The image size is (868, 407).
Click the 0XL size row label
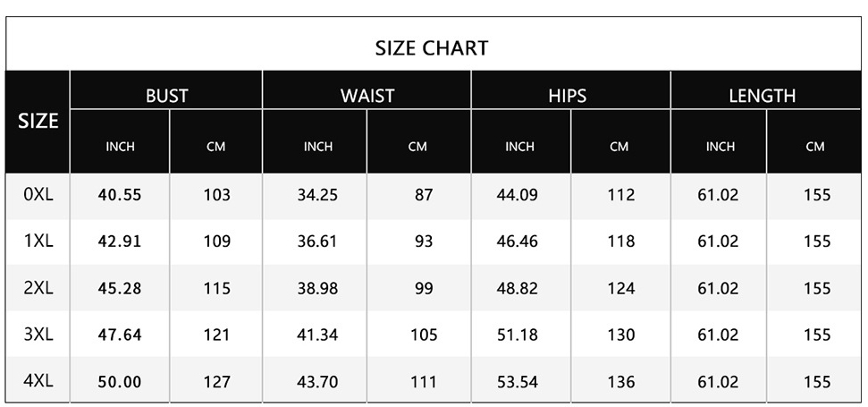(38, 194)
